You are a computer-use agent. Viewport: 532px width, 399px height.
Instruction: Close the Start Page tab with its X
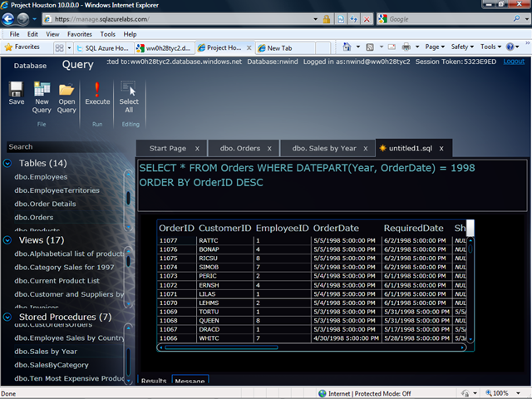click(x=197, y=149)
